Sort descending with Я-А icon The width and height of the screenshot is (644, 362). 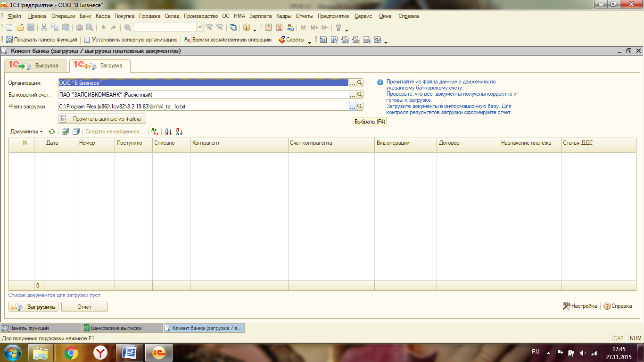pos(179,132)
